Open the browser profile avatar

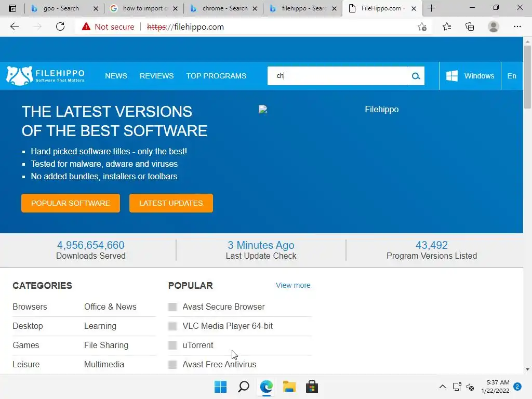(494, 26)
